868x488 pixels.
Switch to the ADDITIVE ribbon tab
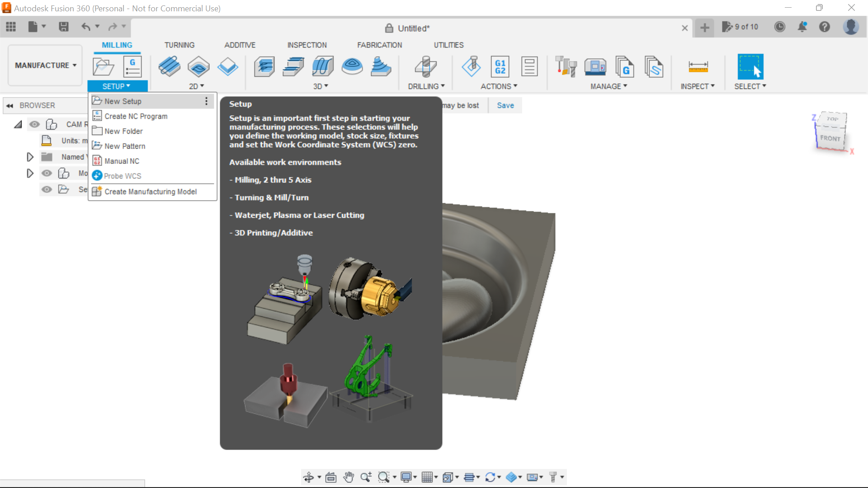[240, 45]
